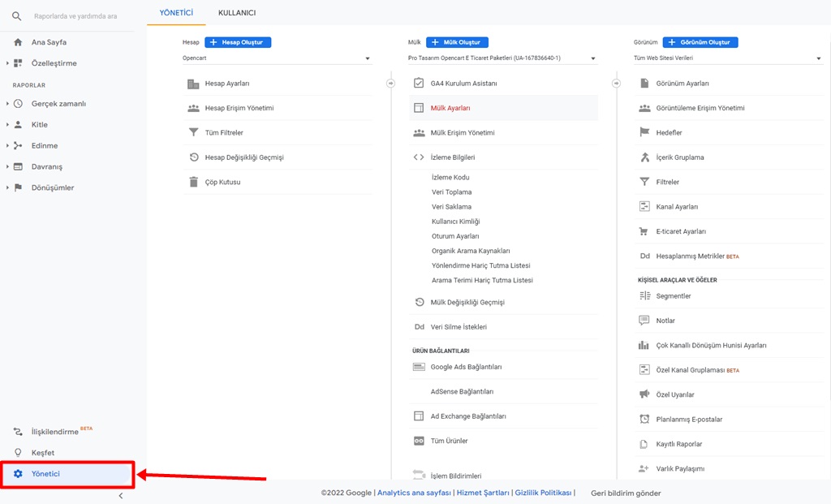Click the Tüm Ürünler link icon

click(419, 441)
